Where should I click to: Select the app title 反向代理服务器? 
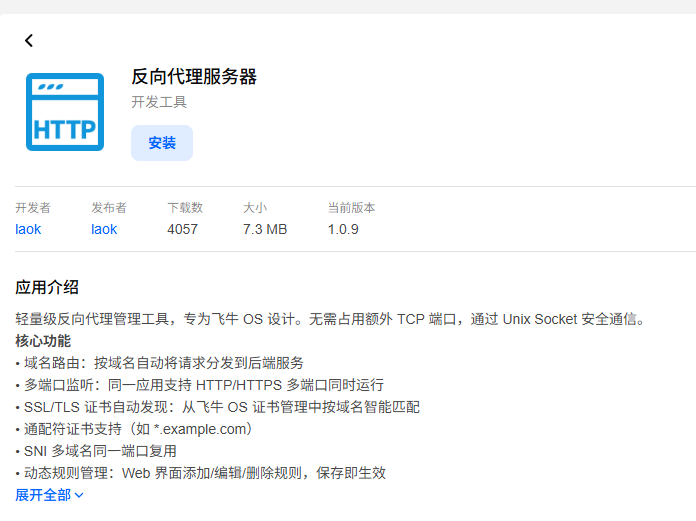tap(194, 76)
